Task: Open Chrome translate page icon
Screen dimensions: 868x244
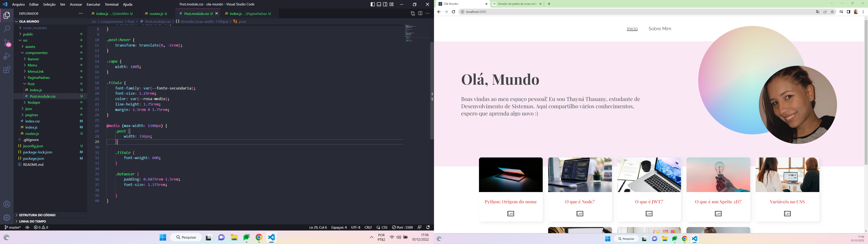Action: (x=817, y=12)
